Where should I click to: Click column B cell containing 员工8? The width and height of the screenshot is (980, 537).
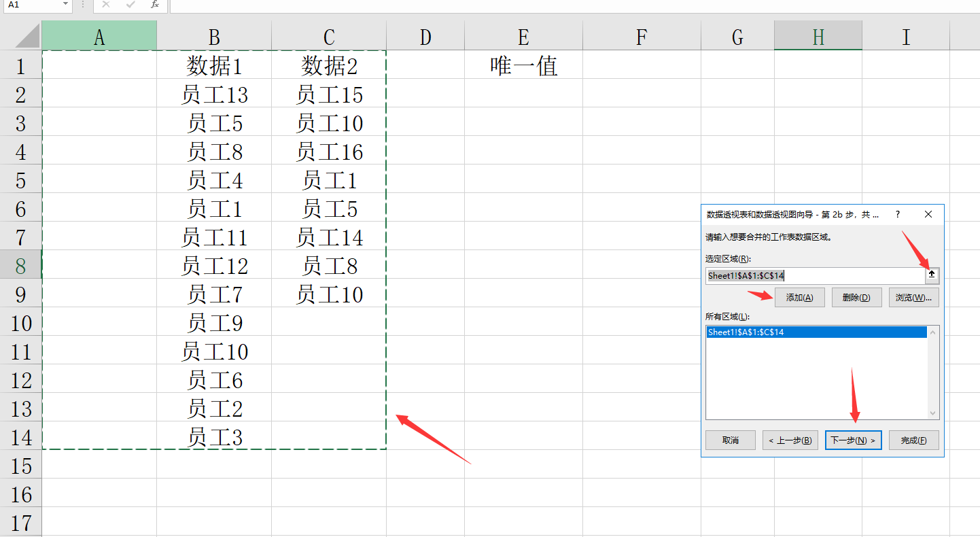click(214, 152)
